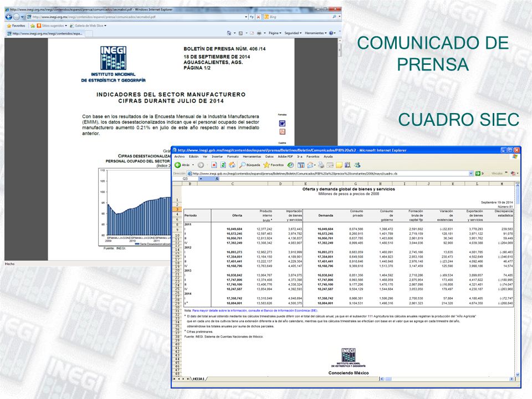Screen dimensions: 532x399
Task: Click the fx function icon
Action: pyautogui.click(x=217, y=179)
